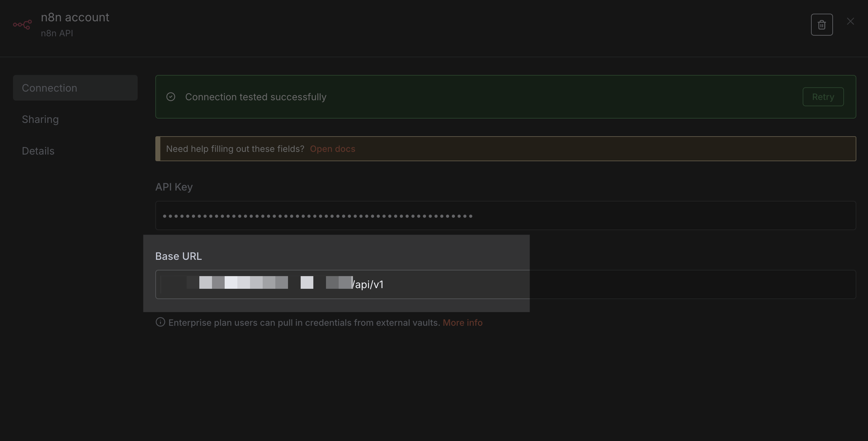This screenshot has height=441, width=868.
Task: Open the Connection tab
Action: tap(75, 88)
